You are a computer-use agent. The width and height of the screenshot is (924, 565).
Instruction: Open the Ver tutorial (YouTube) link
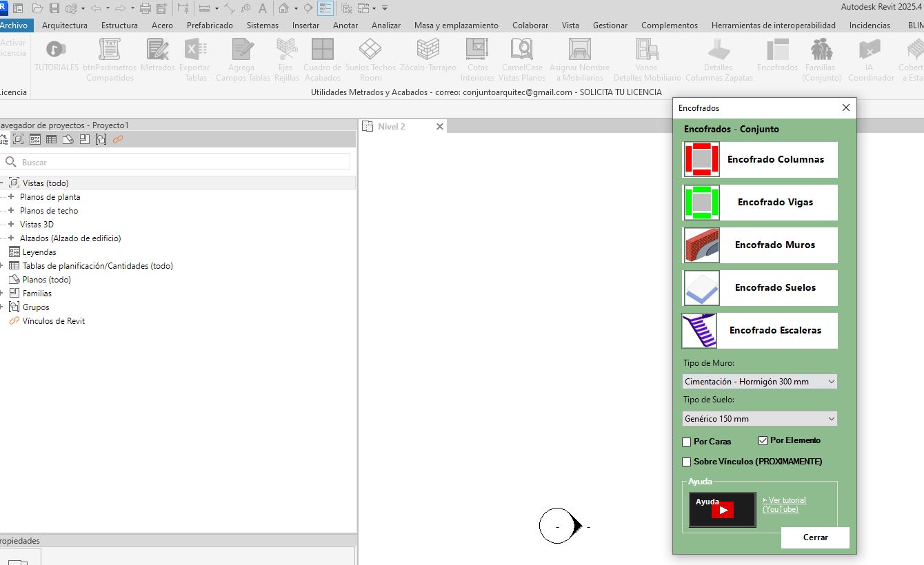[784, 504]
